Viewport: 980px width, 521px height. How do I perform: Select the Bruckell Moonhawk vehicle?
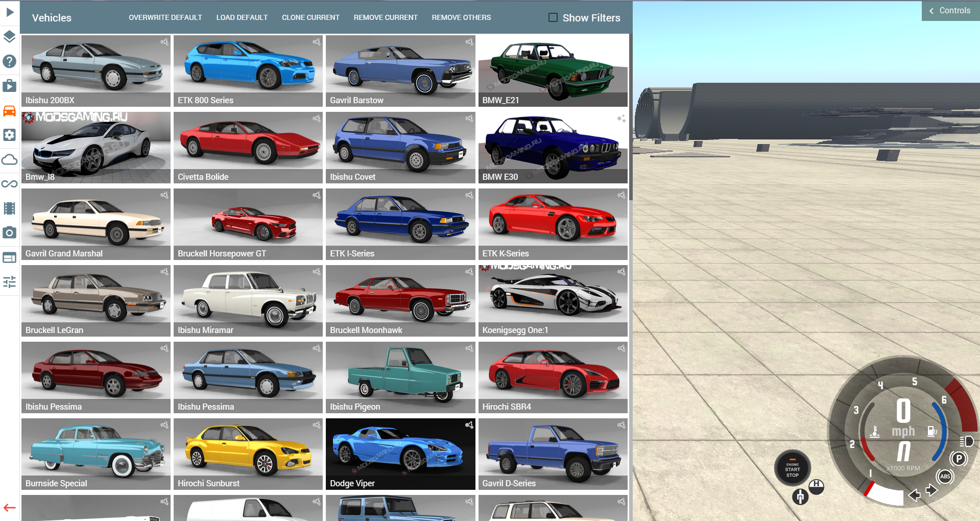click(400, 301)
